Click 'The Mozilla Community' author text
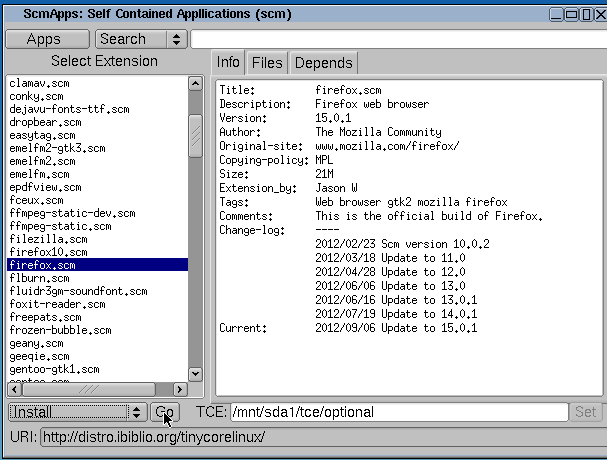The width and height of the screenshot is (607, 460). pyautogui.click(x=378, y=132)
